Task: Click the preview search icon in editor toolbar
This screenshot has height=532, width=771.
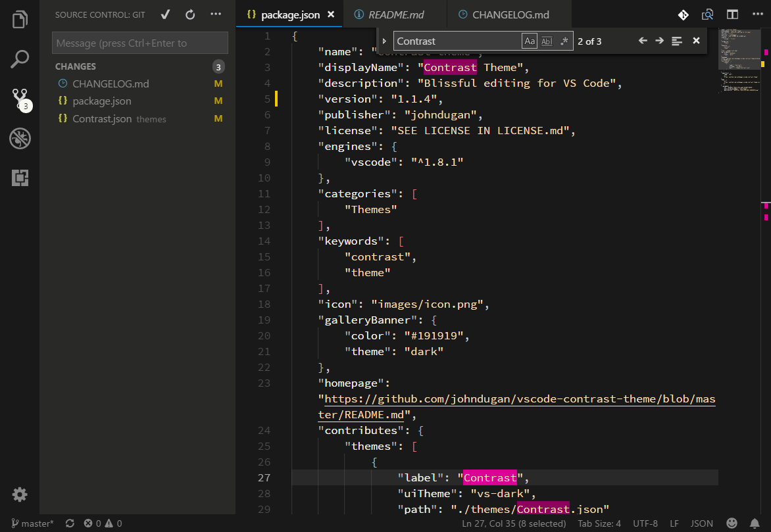Action: pyautogui.click(x=707, y=14)
